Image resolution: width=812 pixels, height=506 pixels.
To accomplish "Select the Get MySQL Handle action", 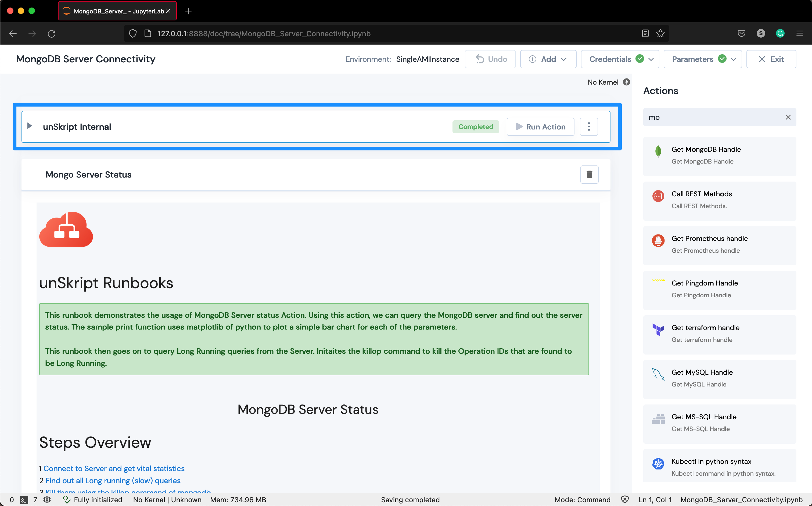I will click(720, 379).
